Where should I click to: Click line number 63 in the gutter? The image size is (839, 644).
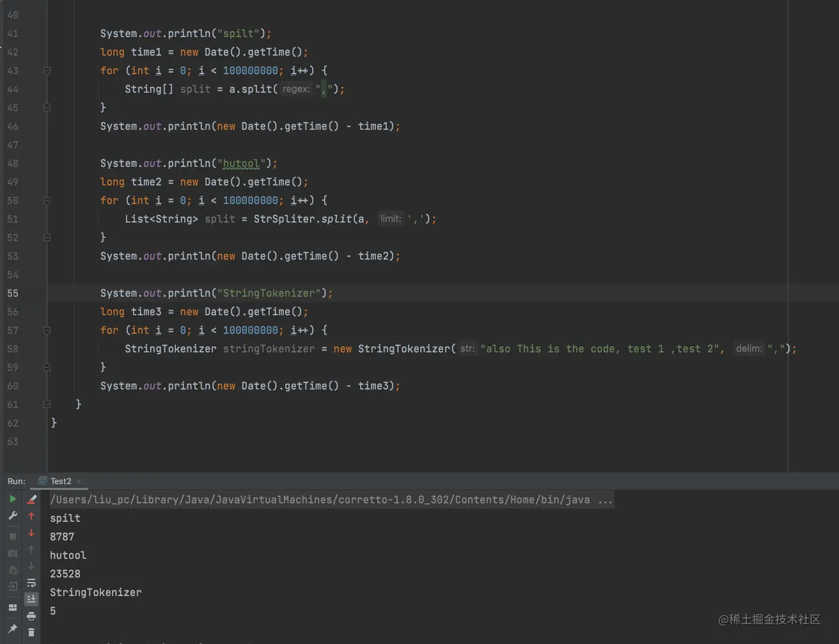pyautogui.click(x=13, y=441)
